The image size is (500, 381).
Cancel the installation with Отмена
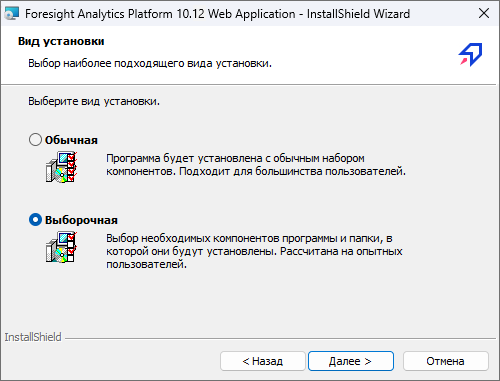(446, 361)
